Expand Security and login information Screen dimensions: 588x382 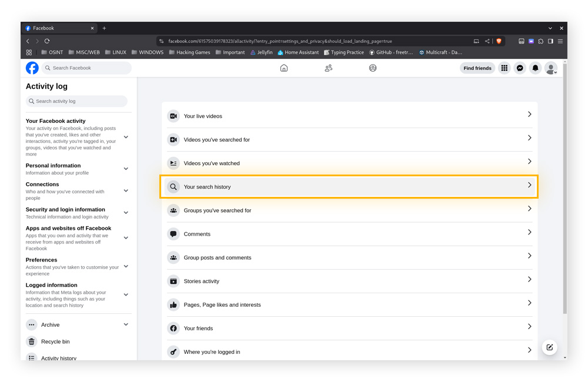click(x=126, y=213)
